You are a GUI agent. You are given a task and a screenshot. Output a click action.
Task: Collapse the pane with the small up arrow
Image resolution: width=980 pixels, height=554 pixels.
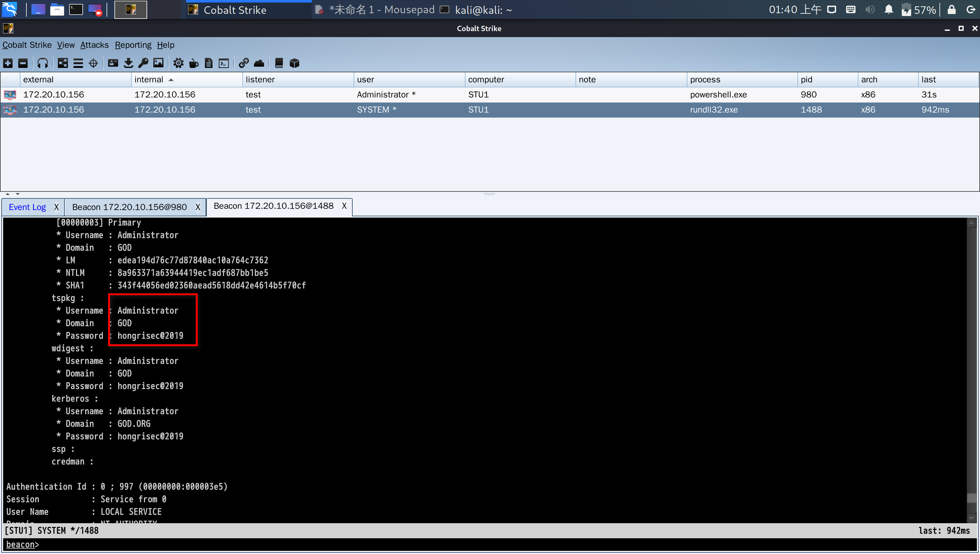coord(8,194)
